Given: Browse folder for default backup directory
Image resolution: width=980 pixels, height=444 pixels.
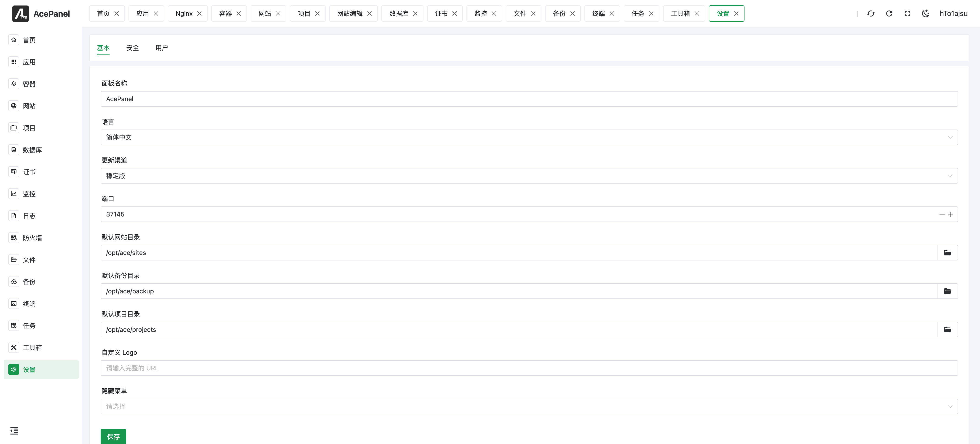Looking at the screenshot, I should point(947,291).
